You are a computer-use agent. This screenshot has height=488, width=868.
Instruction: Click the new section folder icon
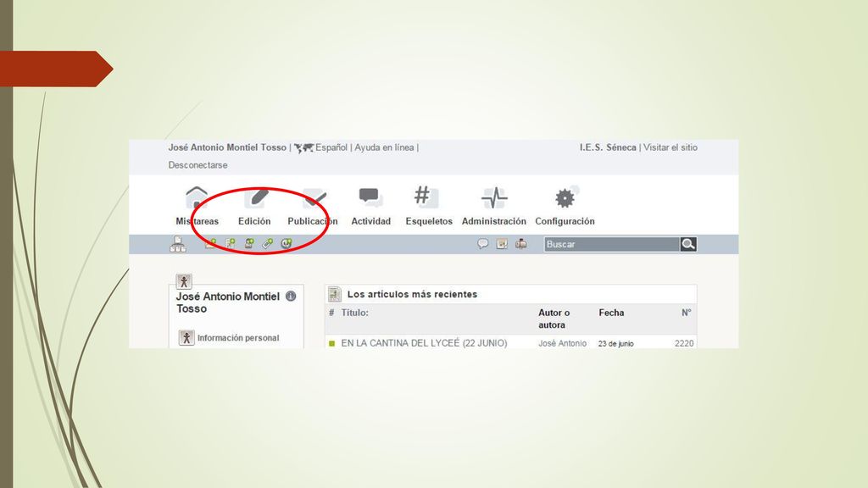[x=211, y=243]
